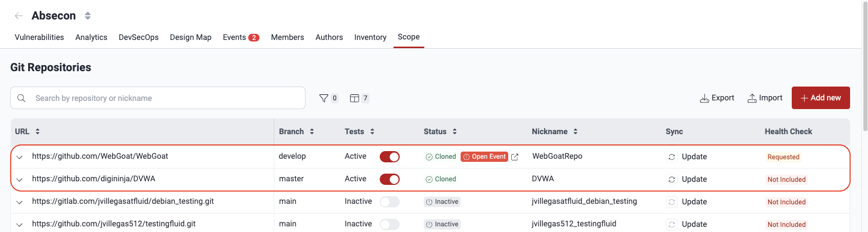This screenshot has width=868, height=232.
Task: Click the Open Event badge on WebGoat
Action: click(x=484, y=157)
